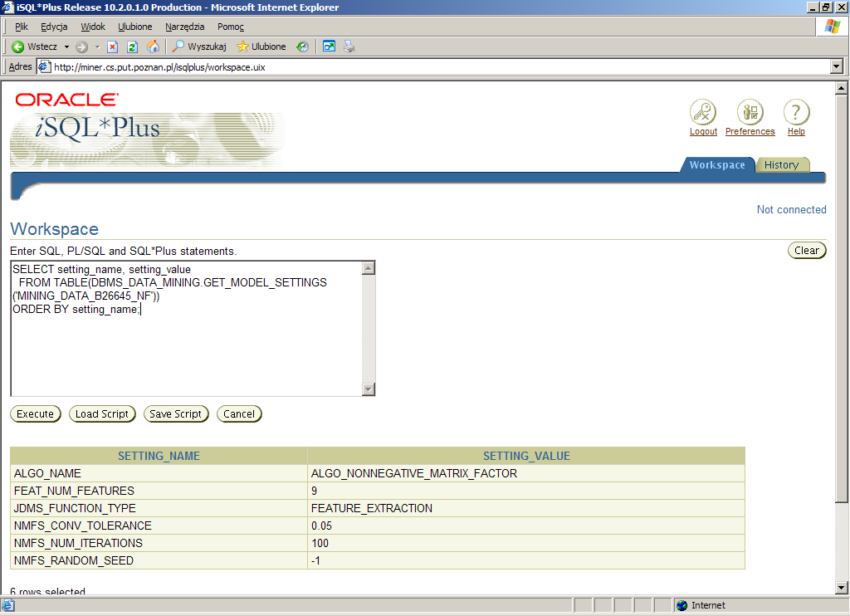
Task: Expand the address bar dropdown
Action: [837, 66]
